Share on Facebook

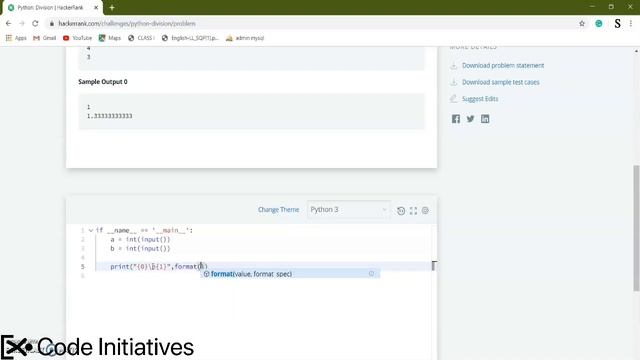pos(456,119)
